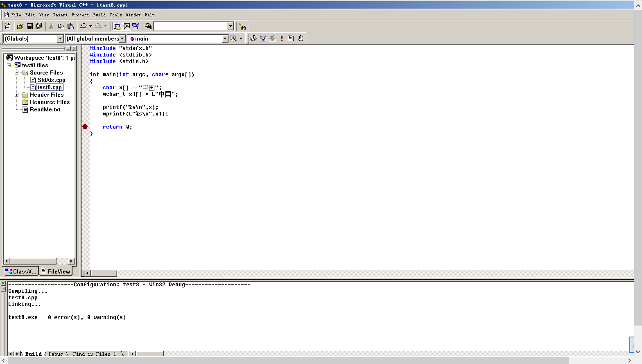Viewport: 642px width, 364px height.
Task: Open the Project menu
Action: click(x=80, y=15)
